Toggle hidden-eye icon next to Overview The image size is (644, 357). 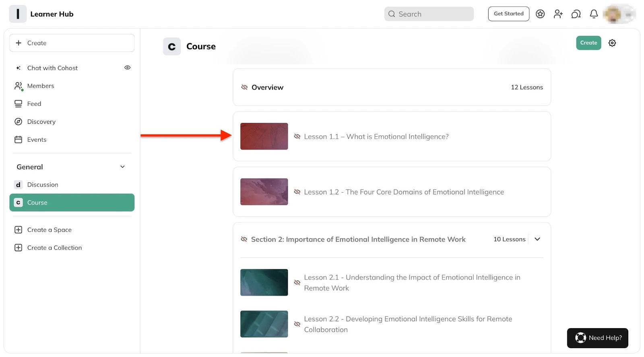(x=244, y=87)
